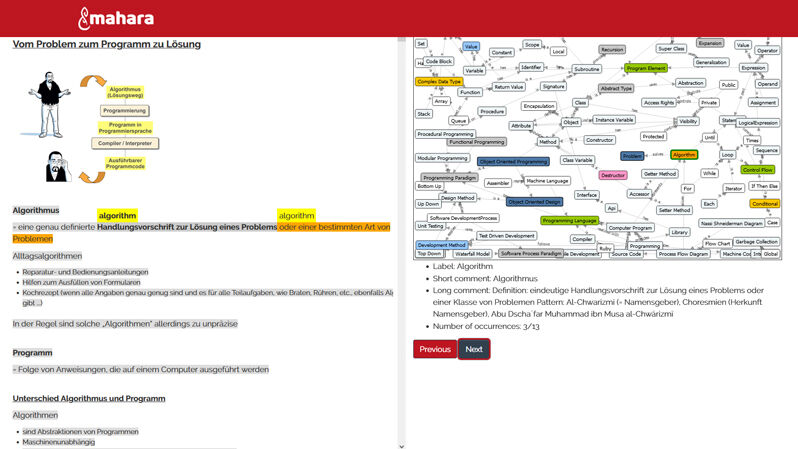Click the orange highlighted 'oder einer bestimmten Art' text

coord(334,227)
